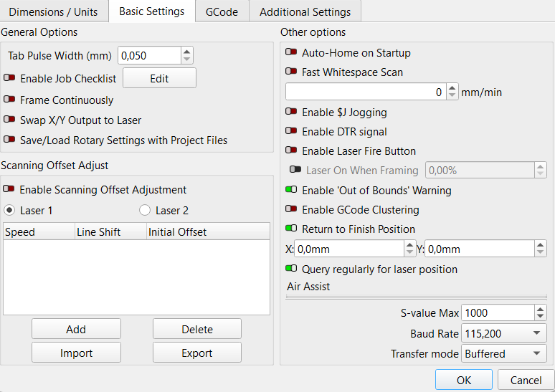Turn on Enable Job Checklist
The width and height of the screenshot is (555, 392).
[x=10, y=79]
